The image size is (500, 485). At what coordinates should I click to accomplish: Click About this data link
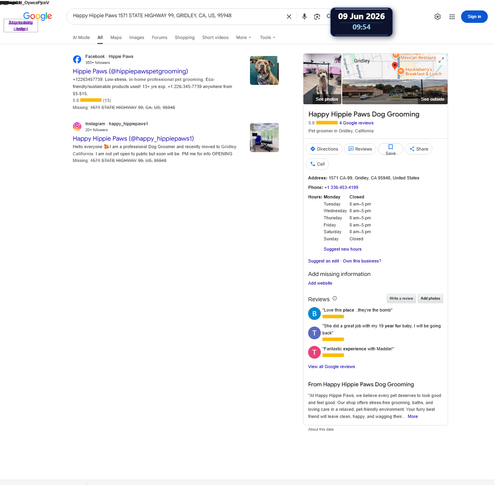tap(321, 429)
